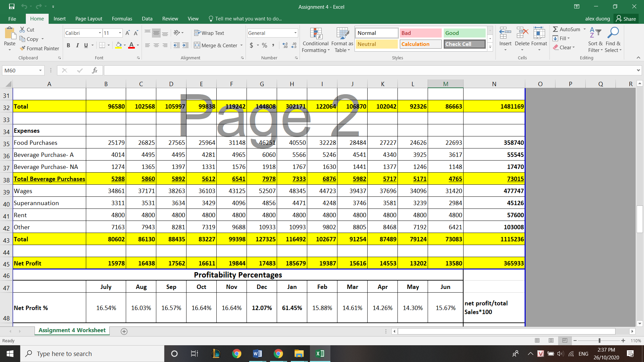Toggle bold formatting
644x362 pixels.
(68, 45)
